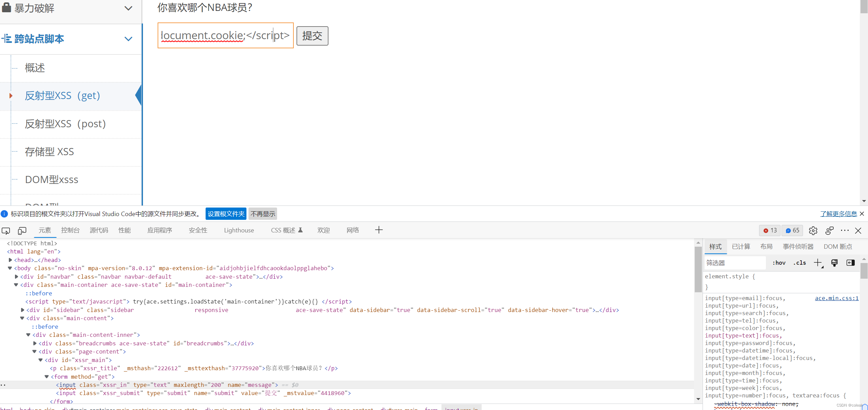Collapse the body element node
Screen dimensions: 868x410
point(10,268)
